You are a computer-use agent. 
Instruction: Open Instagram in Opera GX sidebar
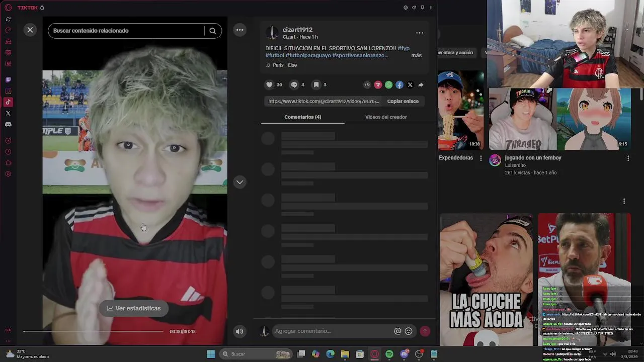(8, 91)
